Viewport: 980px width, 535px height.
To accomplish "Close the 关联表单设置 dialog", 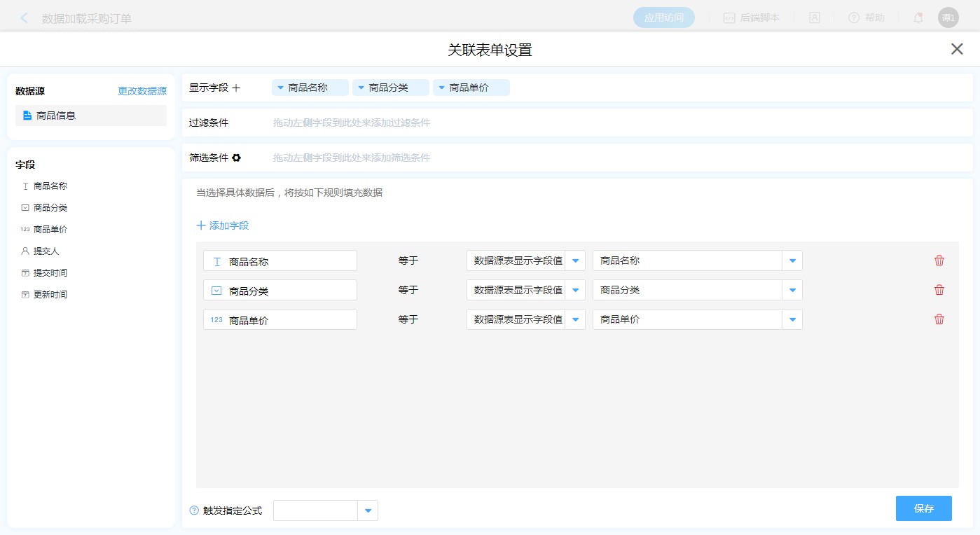I will click(x=957, y=49).
